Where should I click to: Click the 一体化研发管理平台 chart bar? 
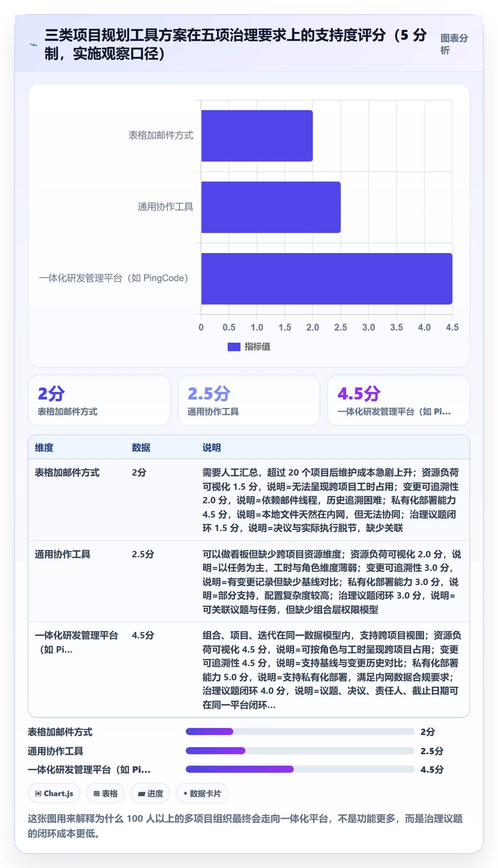327,279
